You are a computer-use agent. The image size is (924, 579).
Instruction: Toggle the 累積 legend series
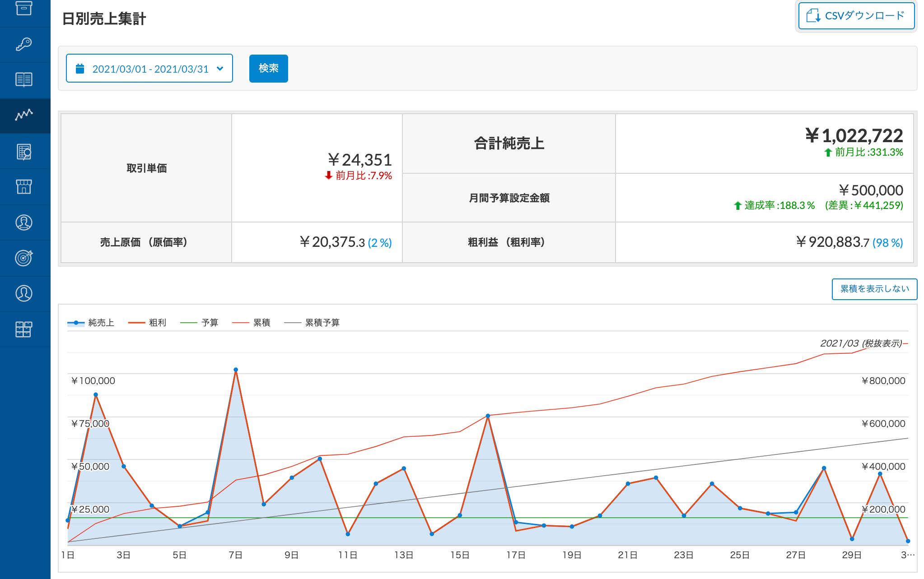[251, 323]
